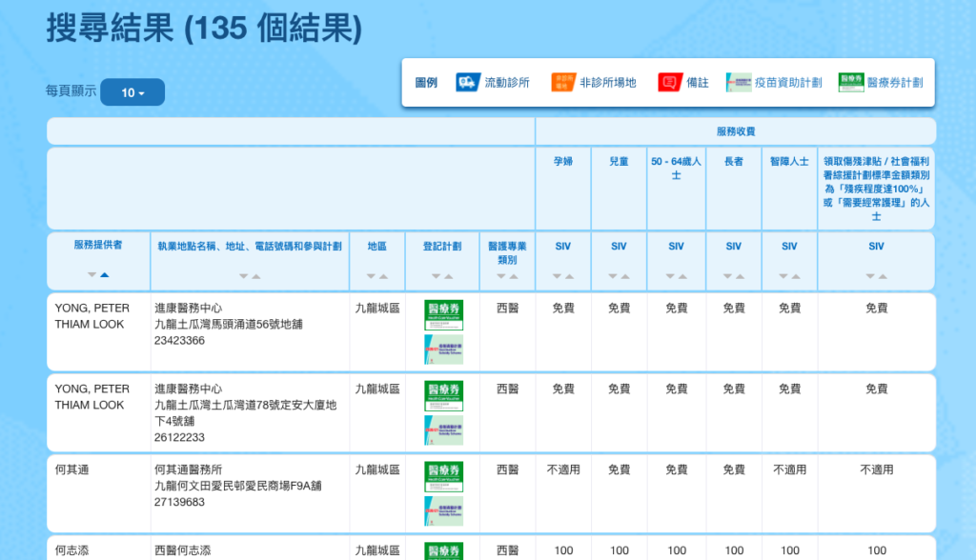976x560 pixels.
Task: Sort by 登記計劃 column arrows
Action: tap(442, 276)
